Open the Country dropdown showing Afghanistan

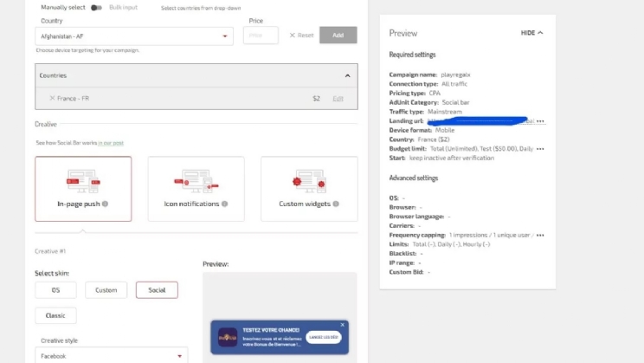tap(134, 36)
